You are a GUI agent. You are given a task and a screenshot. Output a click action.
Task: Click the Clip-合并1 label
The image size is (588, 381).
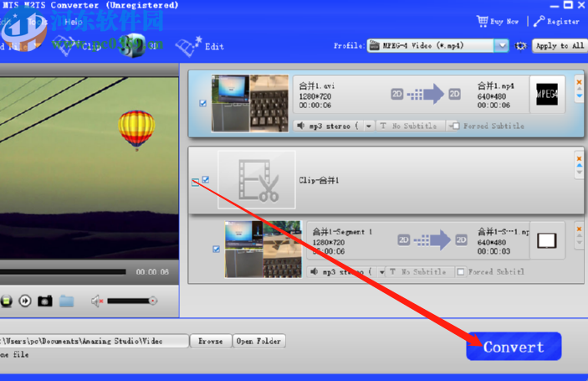tap(319, 181)
